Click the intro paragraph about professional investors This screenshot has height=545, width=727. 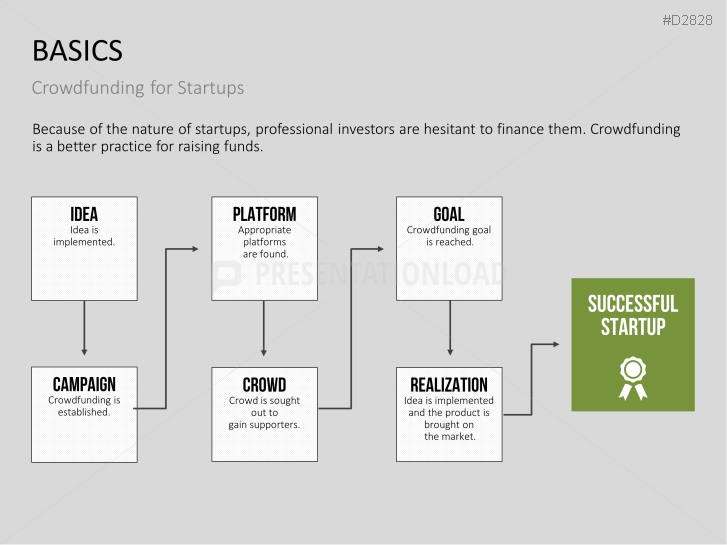pyautogui.click(x=356, y=138)
